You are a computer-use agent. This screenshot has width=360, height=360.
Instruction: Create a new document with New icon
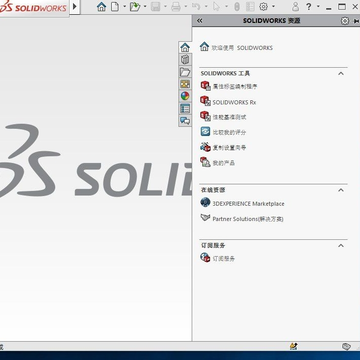115,7
